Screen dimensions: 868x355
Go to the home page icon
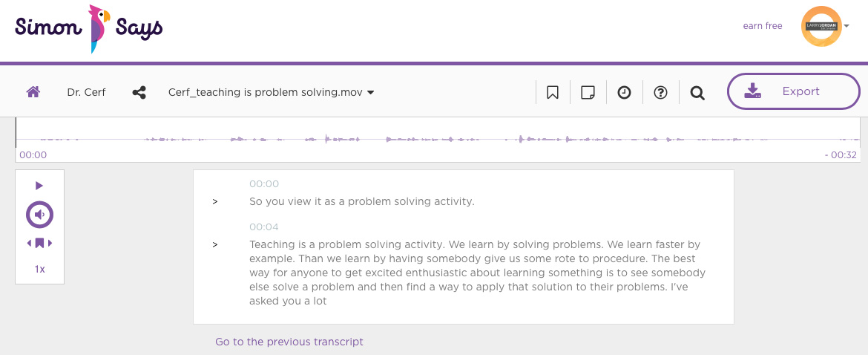point(33,92)
